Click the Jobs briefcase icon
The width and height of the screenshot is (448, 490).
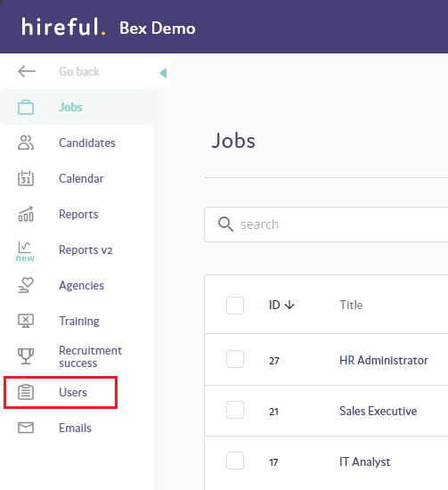pyautogui.click(x=26, y=107)
